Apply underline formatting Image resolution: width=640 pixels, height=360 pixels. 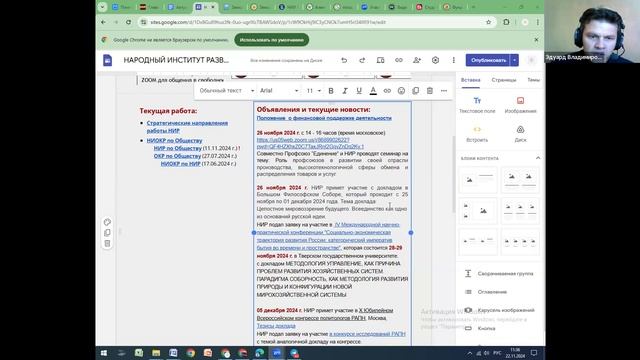pos(359,91)
